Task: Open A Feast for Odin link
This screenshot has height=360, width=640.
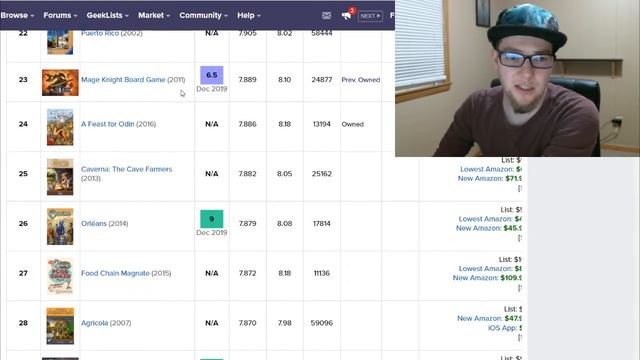Action: pos(107,124)
